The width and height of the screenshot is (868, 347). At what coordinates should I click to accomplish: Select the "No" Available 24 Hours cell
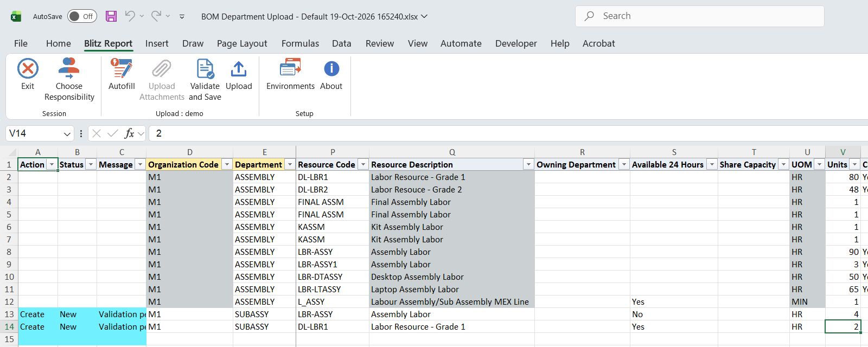(674, 314)
